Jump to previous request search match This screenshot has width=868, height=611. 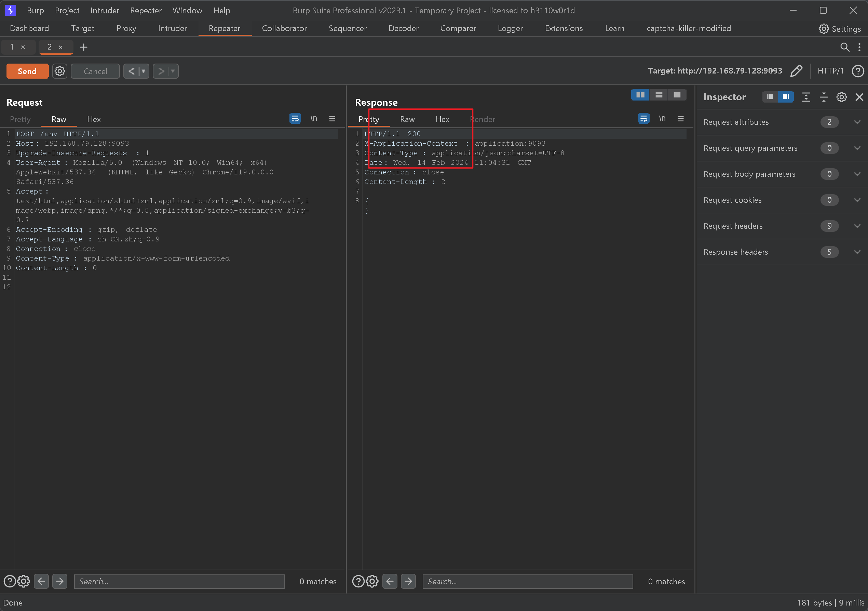(41, 581)
